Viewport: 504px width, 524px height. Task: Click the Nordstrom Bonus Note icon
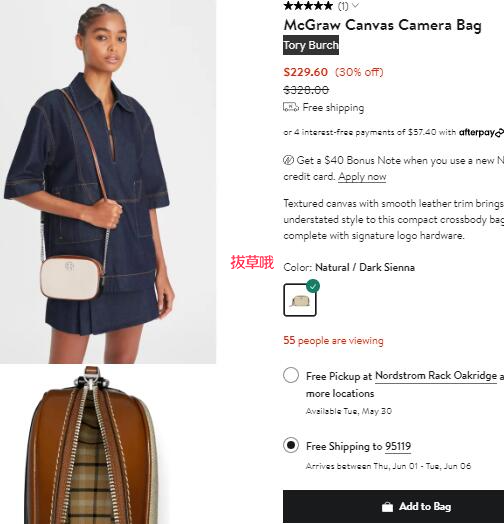point(288,160)
